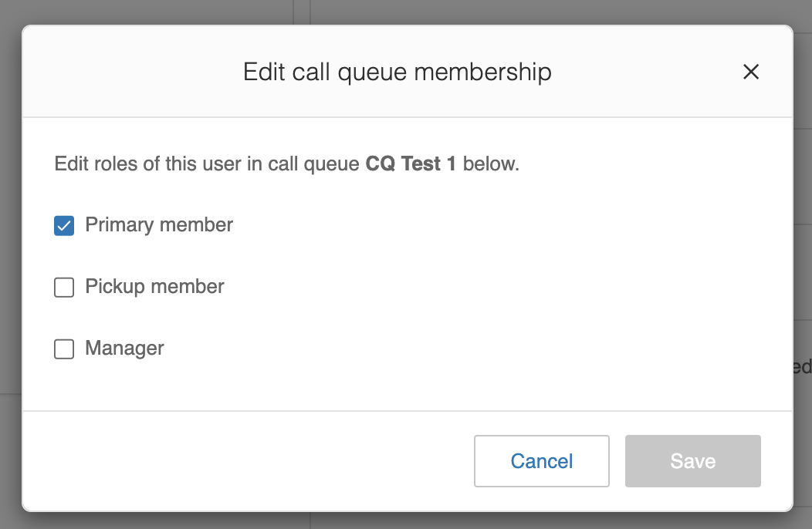Uncheck the Primary member checkbox
This screenshot has height=529, width=812.
tap(64, 225)
